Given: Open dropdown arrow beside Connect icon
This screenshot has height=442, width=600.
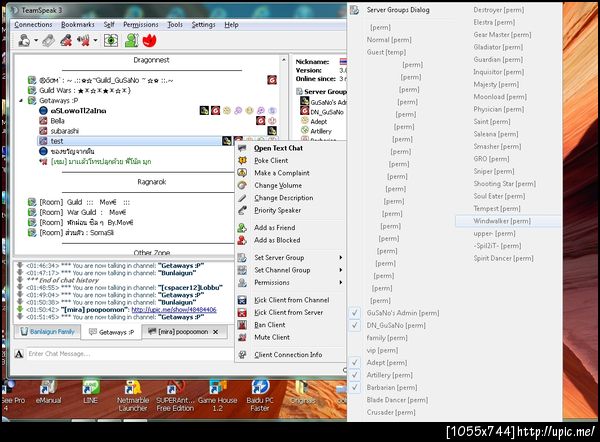Looking at the screenshot, I should pyautogui.click(x=36, y=40).
